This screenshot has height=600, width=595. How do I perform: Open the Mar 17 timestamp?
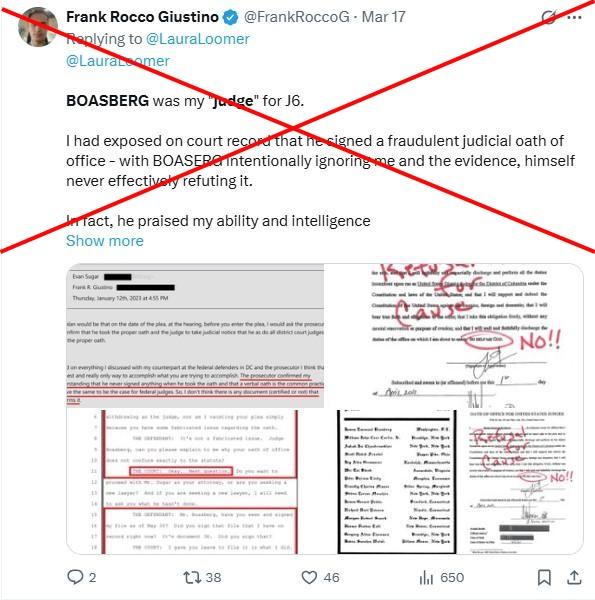pyautogui.click(x=383, y=17)
